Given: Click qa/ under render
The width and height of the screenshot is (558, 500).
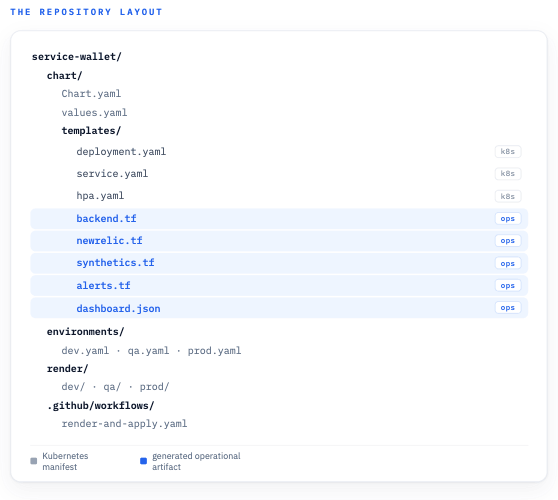Looking at the screenshot, I should (112, 386).
